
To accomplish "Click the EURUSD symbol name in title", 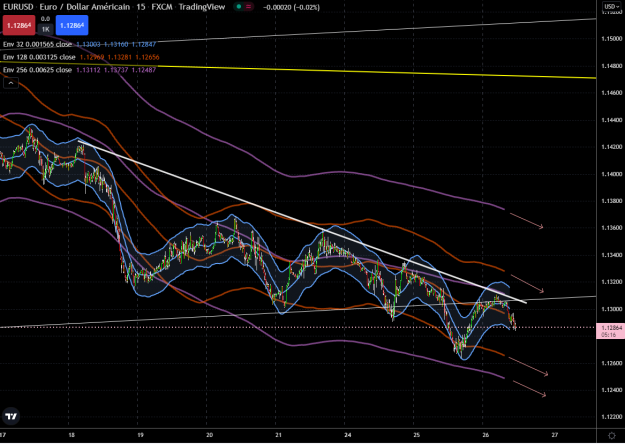I will (x=18, y=7).
